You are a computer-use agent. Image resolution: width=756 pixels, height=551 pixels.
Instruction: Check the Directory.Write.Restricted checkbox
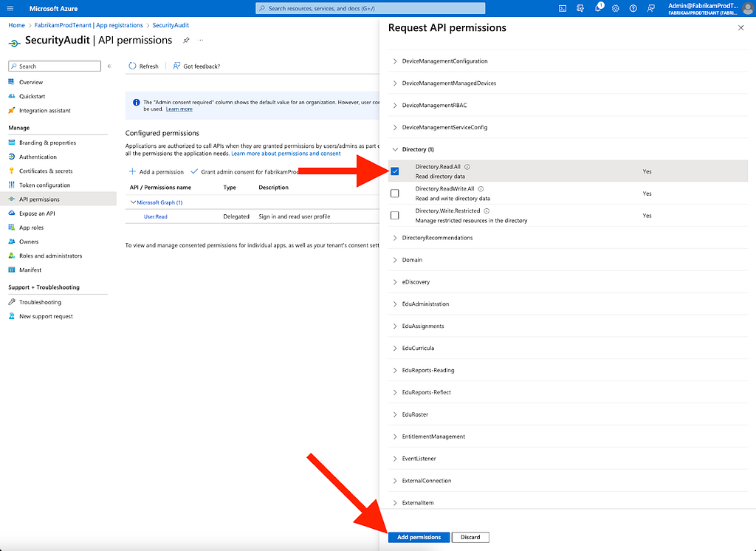(x=395, y=216)
